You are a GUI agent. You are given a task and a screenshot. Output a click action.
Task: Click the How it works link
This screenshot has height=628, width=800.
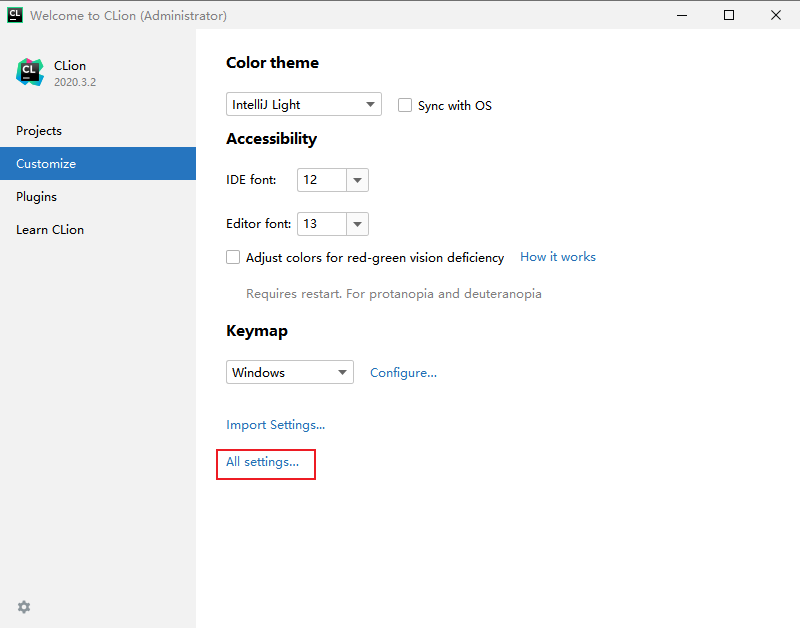click(x=558, y=257)
